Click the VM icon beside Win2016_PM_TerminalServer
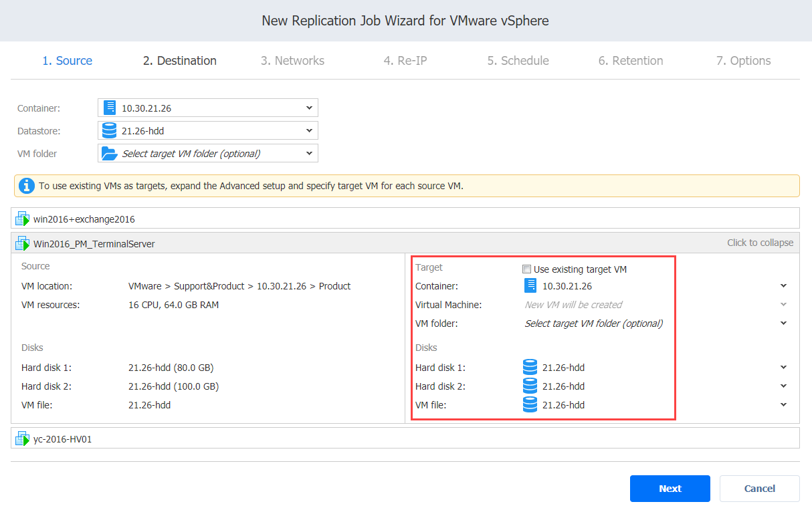The height and width of the screenshot is (508, 812). 23,244
